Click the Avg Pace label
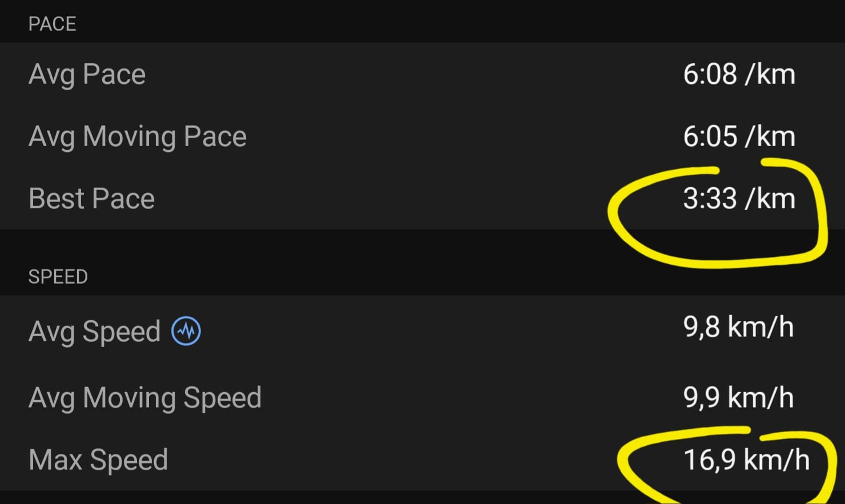Image resolution: width=845 pixels, height=504 pixels. point(87,75)
